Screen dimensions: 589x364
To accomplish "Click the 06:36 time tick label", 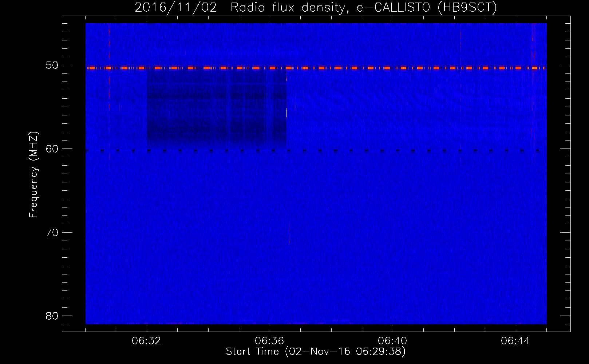I will pyautogui.click(x=269, y=341).
